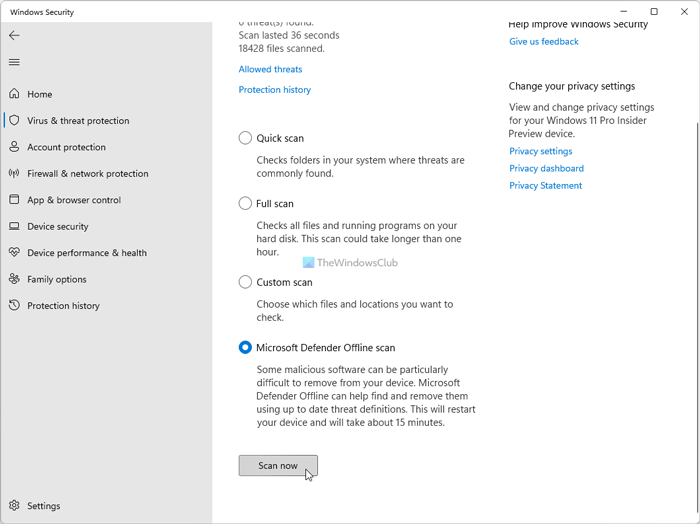The image size is (700, 524).
Task: Click the Settings gear icon
Action: click(x=14, y=506)
